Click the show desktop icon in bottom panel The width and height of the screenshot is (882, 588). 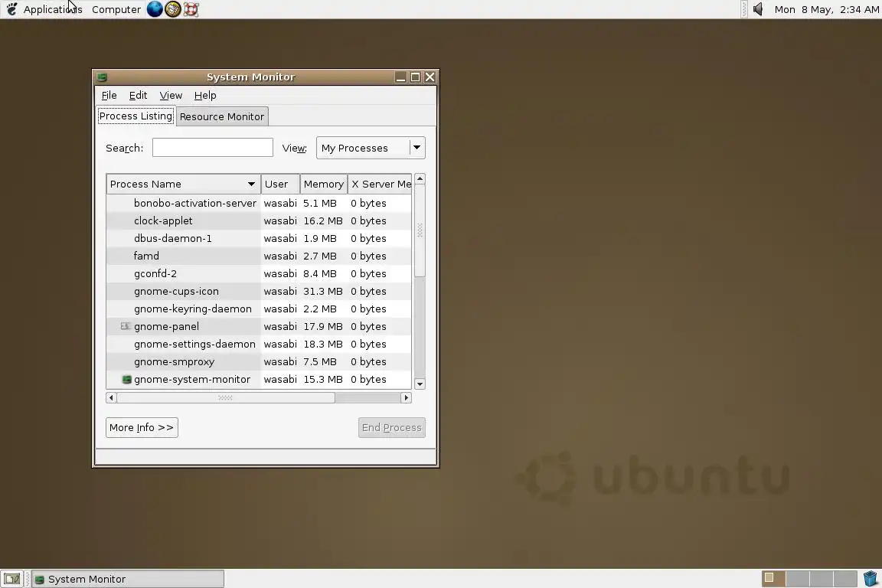11,579
